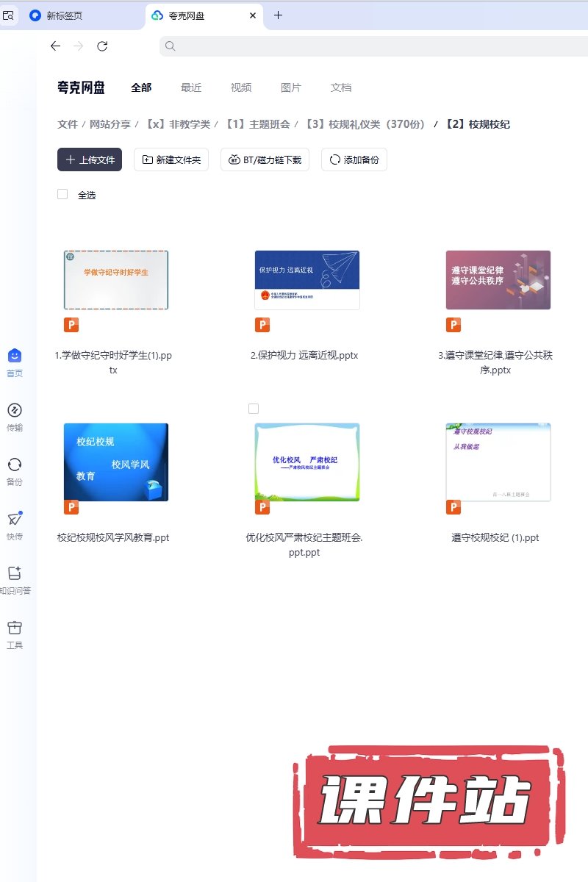Click the BT/磁力链下载 button

click(265, 159)
